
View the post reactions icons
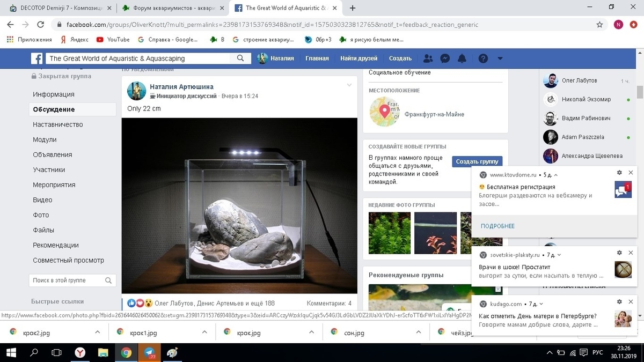click(140, 303)
